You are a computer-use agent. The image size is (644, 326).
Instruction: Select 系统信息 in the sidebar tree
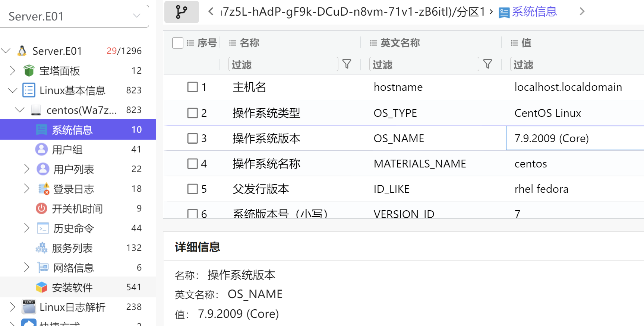72,130
